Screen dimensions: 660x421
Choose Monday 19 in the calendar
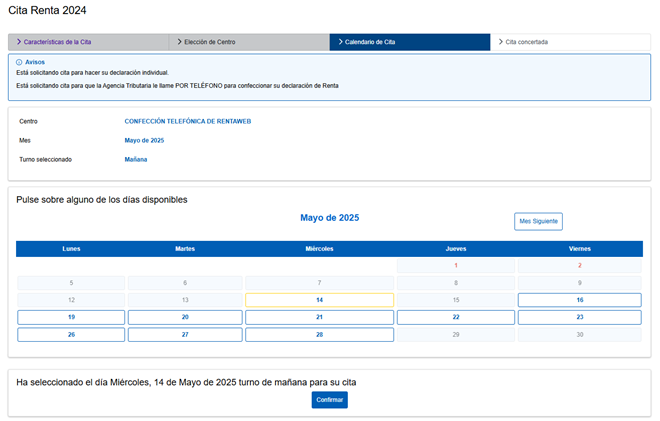(x=71, y=317)
